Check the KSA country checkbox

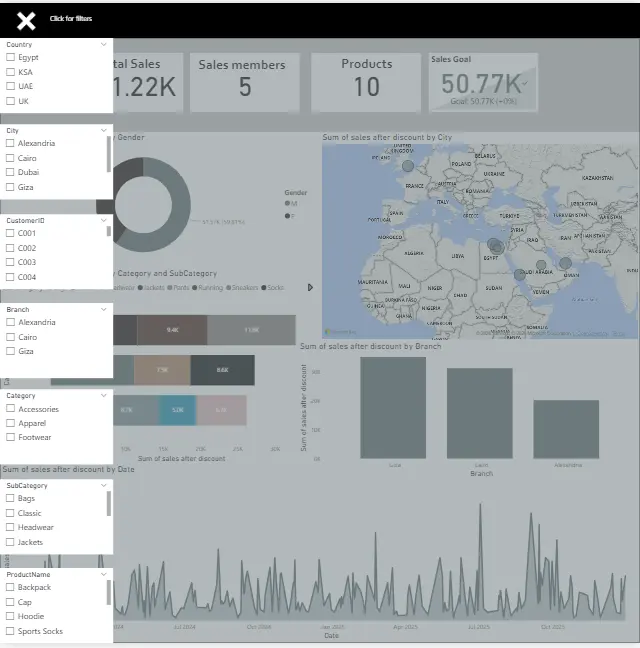11,72
